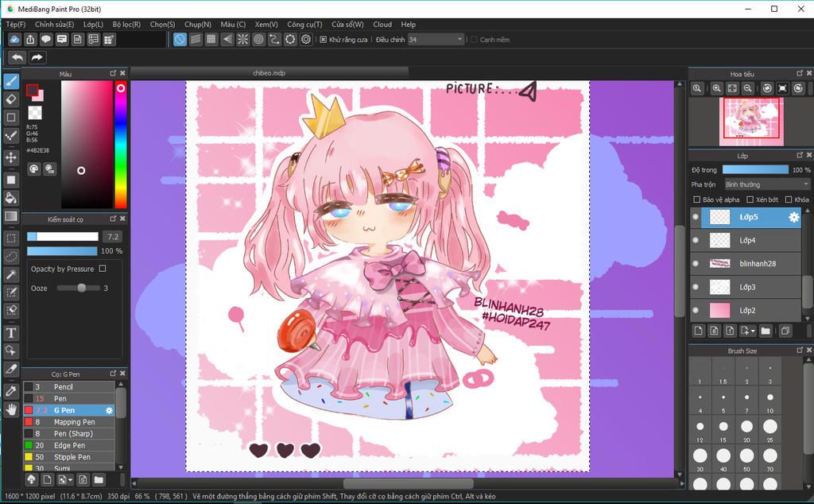The image size is (814, 504).
Task: Toggle Opacity by Pressure checkbox
Action: point(103,269)
